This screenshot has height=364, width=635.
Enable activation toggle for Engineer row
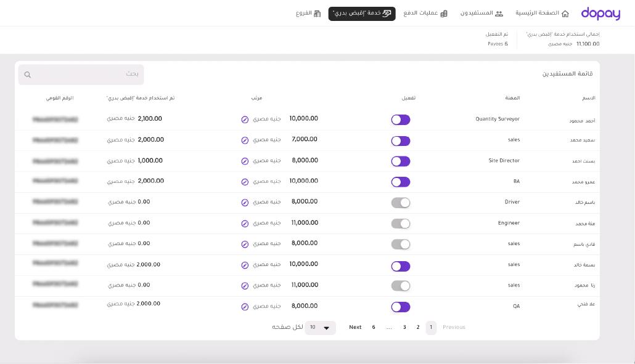tap(401, 224)
